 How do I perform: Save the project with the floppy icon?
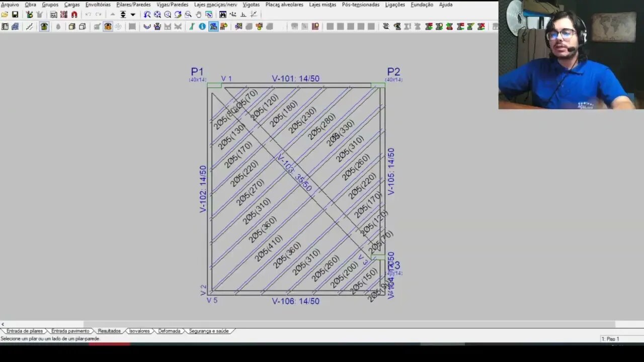click(15, 15)
